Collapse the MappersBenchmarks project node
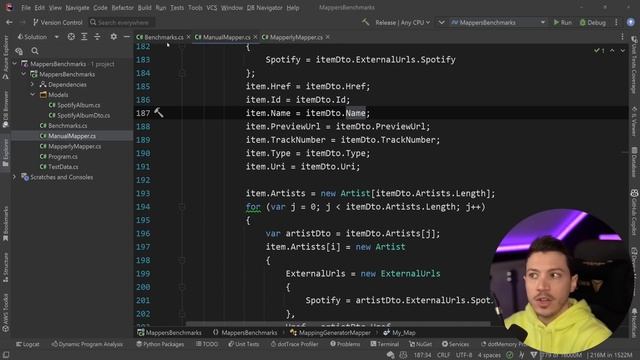 click(x=24, y=74)
